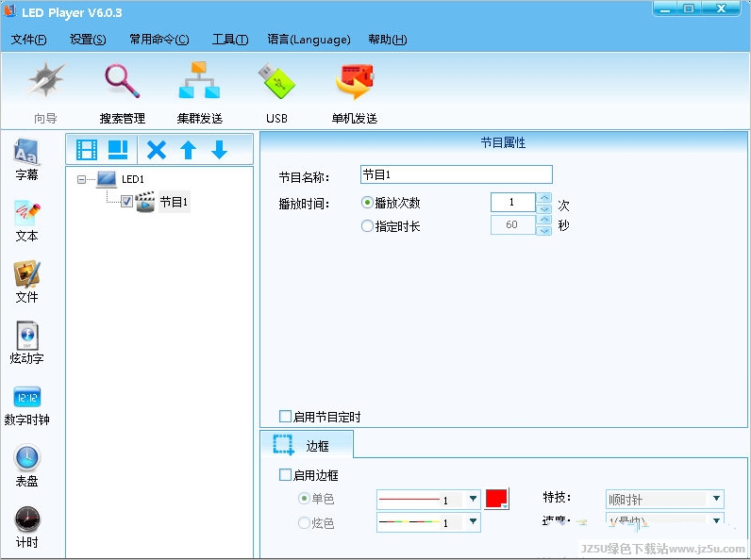Increase 播放次数 play count
Image resolution: width=751 pixels, height=560 pixels.
pyautogui.click(x=544, y=198)
